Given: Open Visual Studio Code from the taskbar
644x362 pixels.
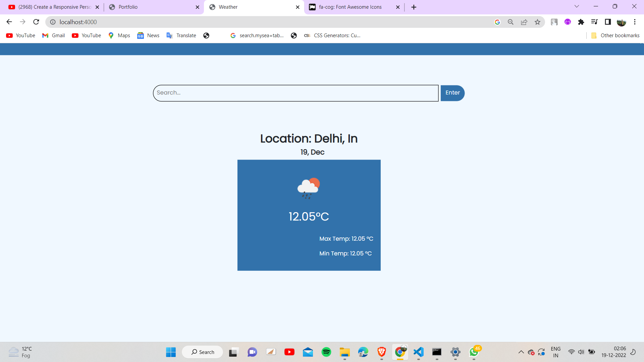Looking at the screenshot, I should coord(418,352).
